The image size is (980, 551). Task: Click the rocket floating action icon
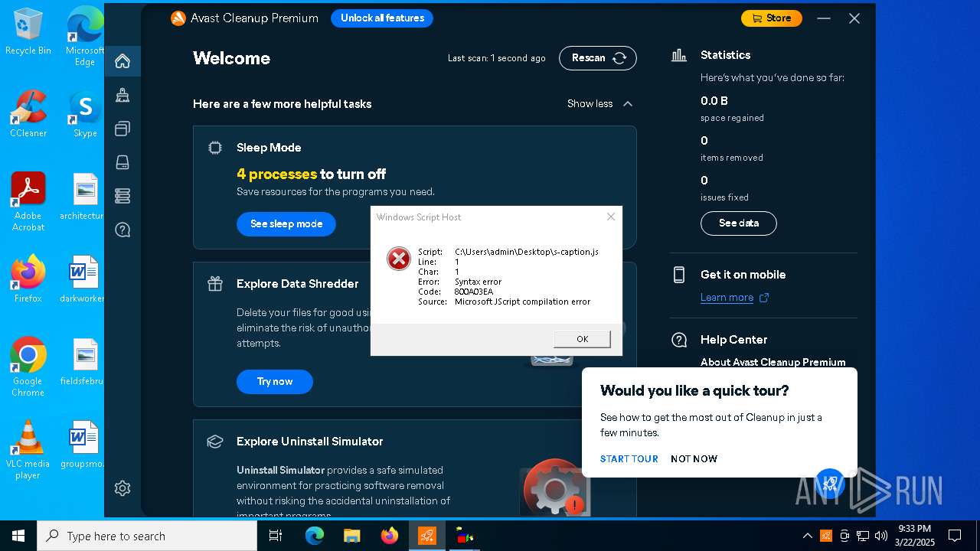click(x=830, y=483)
